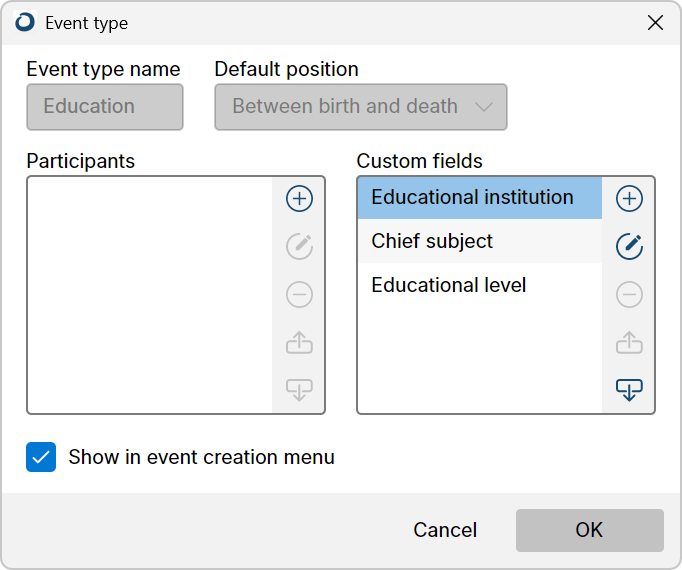Click the edit participant pencil icon

point(299,247)
